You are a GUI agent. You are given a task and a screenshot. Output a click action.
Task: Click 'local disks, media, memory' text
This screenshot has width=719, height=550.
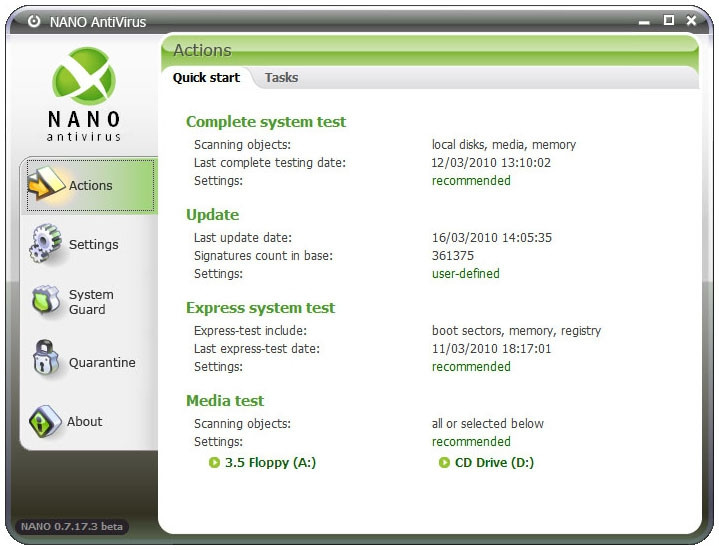pos(503,144)
